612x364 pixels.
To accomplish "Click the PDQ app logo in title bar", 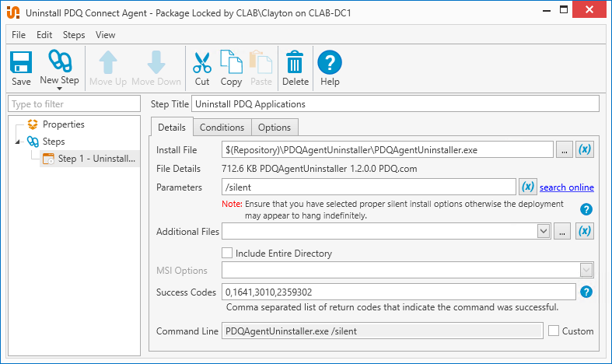I will pyautogui.click(x=13, y=12).
